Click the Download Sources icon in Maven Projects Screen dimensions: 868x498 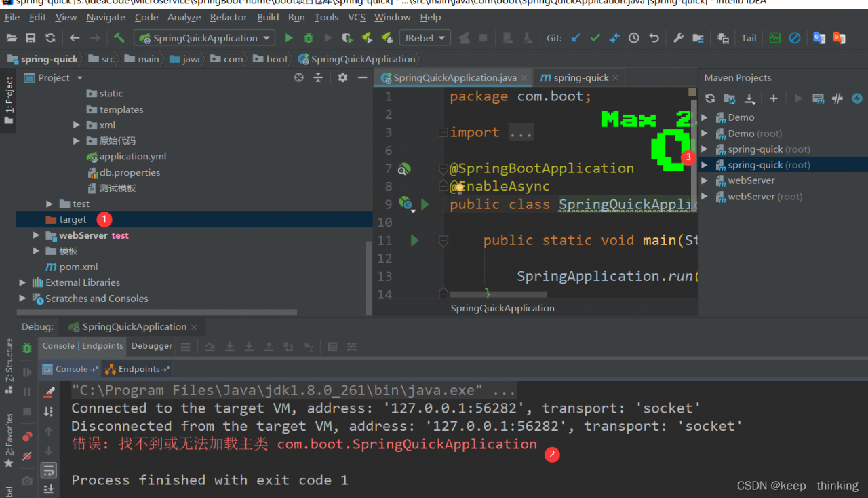pos(749,98)
